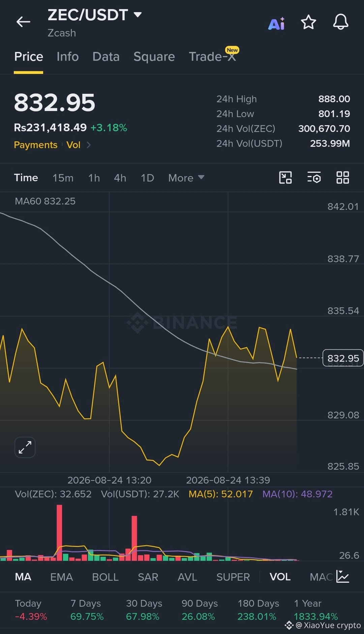Click the 24h Low value 801.19

tap(334, 114)
